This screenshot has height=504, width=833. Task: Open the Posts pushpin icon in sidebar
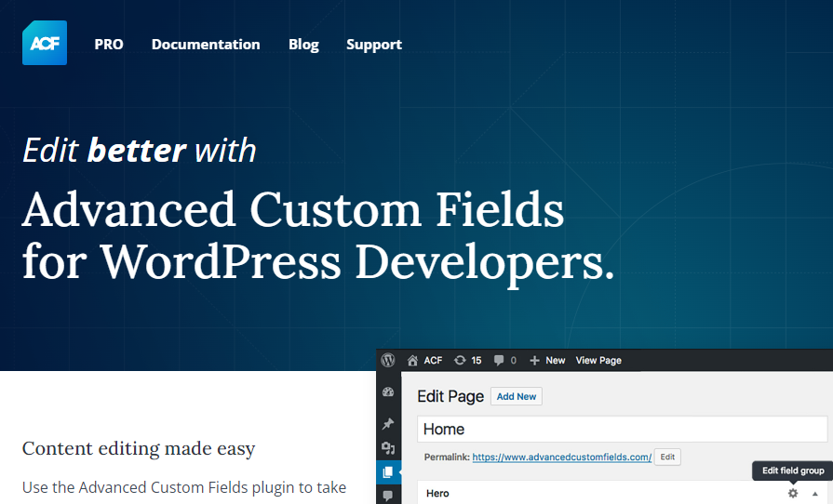388,423
